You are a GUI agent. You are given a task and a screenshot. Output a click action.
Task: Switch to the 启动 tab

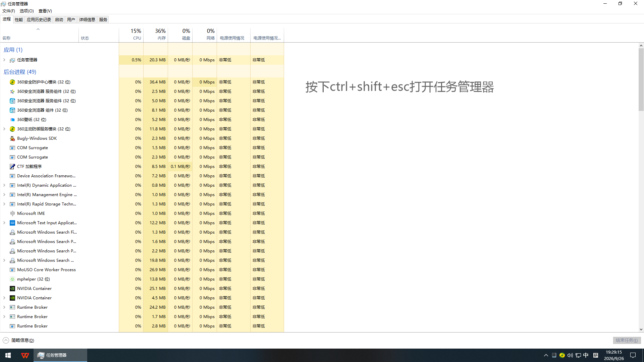tap(59, 20)
